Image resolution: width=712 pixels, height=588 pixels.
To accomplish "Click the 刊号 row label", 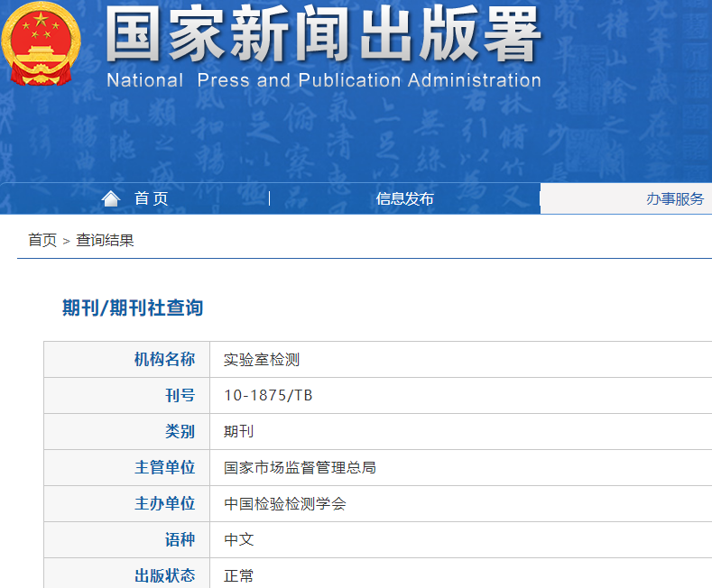I will click(179, 395).
